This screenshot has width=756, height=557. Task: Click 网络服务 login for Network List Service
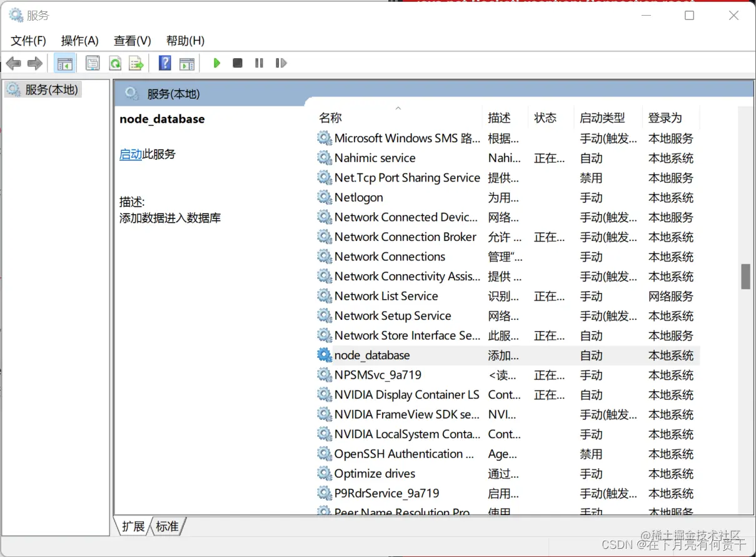[x=671, y=296]
